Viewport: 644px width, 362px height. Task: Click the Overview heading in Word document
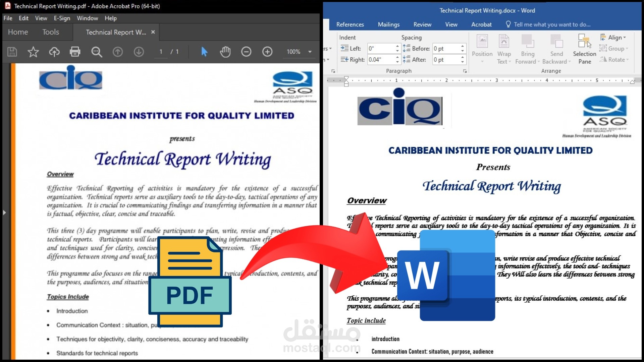367,200
